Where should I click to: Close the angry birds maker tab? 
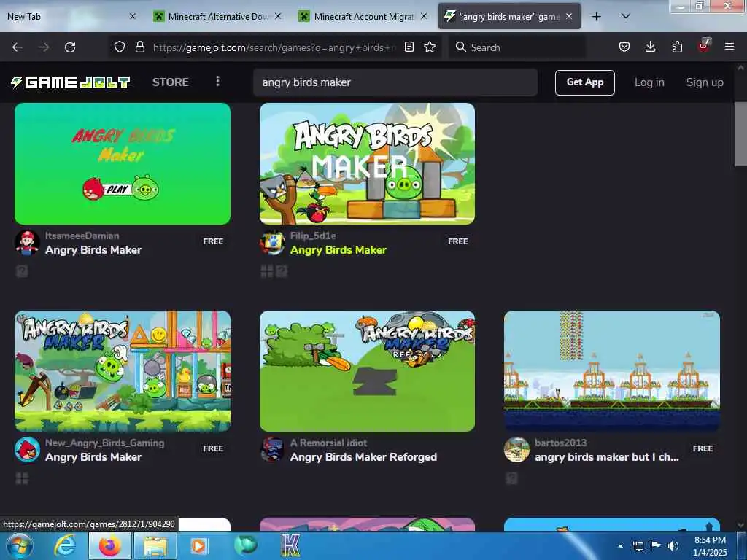pyautogui.click(x=569, y=16)
